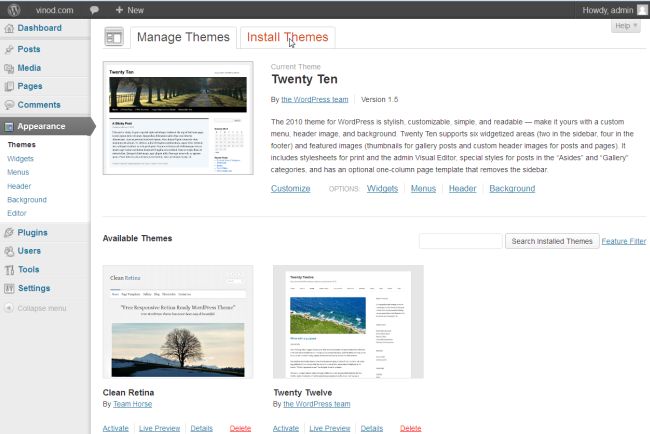Focus the installed themes search field
The image size is (650, 434).
point(461,241)
